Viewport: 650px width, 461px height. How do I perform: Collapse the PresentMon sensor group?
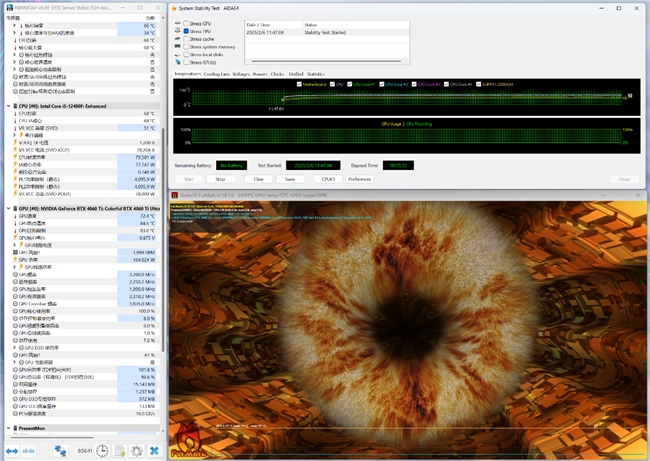click(x=8, y=428)
